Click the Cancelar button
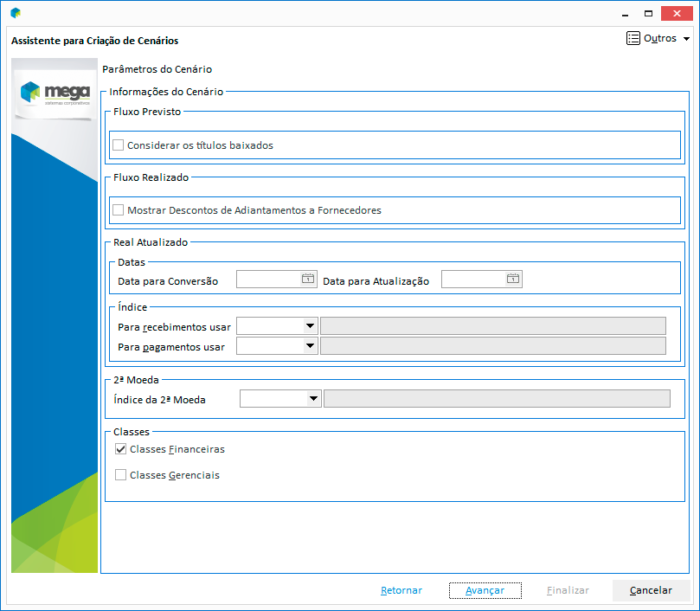 [x=651, y=590]
